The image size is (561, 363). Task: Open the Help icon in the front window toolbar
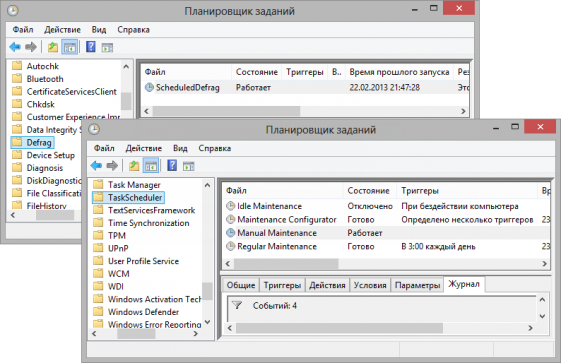point(172,165)
